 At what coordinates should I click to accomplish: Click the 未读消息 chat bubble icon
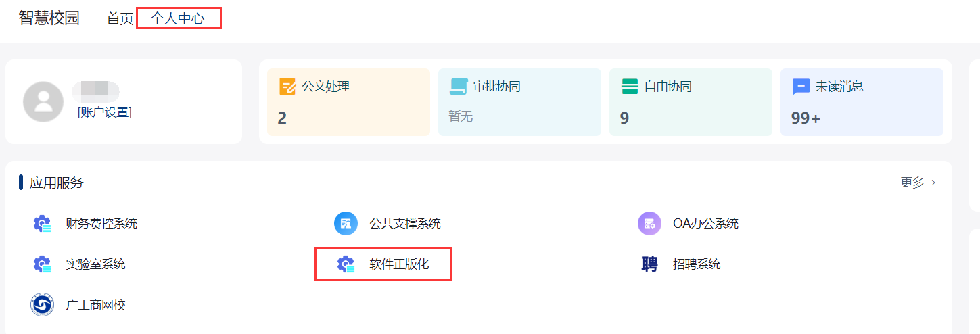pyautogui.click(x=801, y=87)
